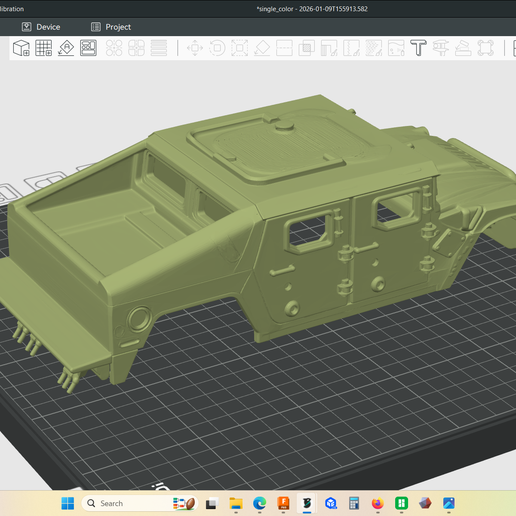
Task: Select the Supports painting tool
Action: [x=329, y=48]
